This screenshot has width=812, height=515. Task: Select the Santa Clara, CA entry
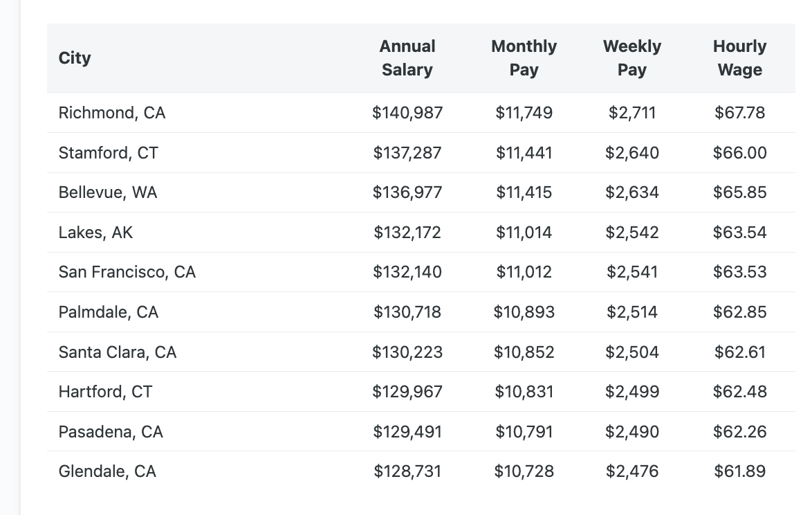point(118,352)
